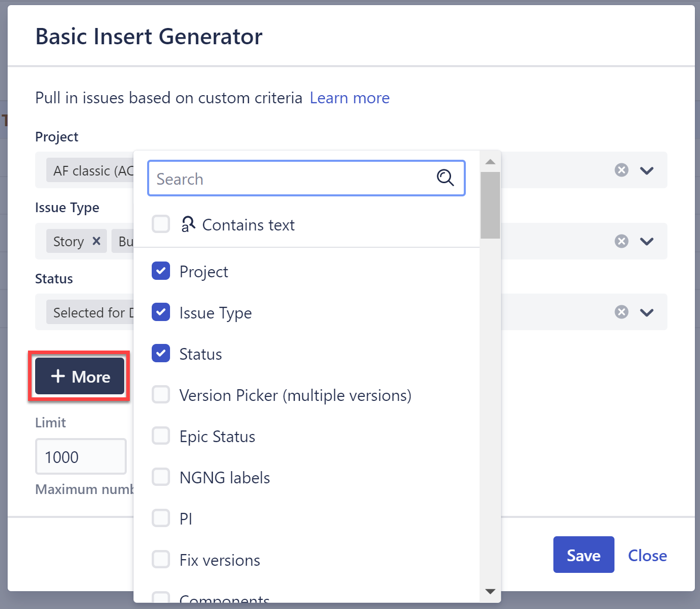700x609 pixels.
Task: Click the Close button
Action: [x=647, y=555]
